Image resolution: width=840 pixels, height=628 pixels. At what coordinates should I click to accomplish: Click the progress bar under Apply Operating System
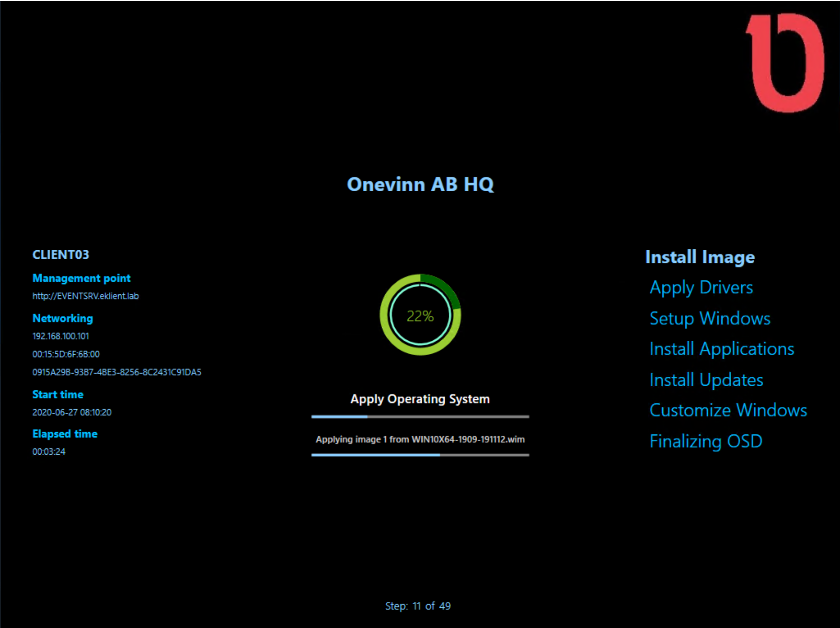pos(420,416)
